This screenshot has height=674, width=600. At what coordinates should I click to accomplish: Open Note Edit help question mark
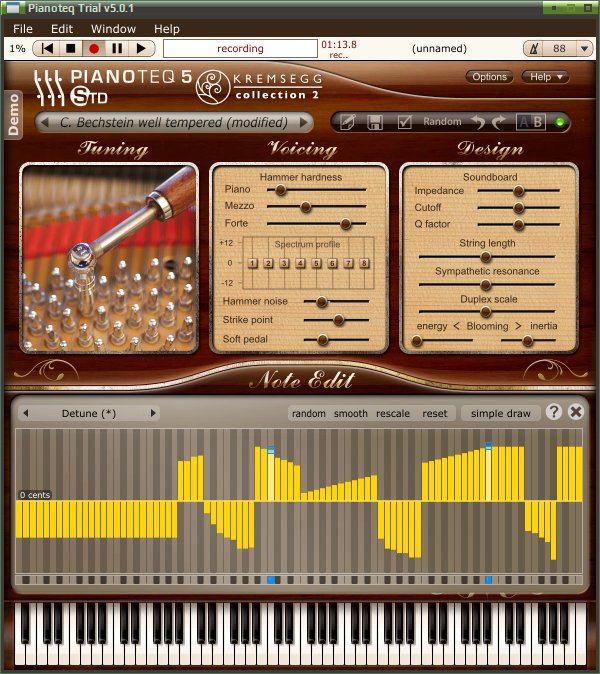pyautogui.click(x=554, y=412)
